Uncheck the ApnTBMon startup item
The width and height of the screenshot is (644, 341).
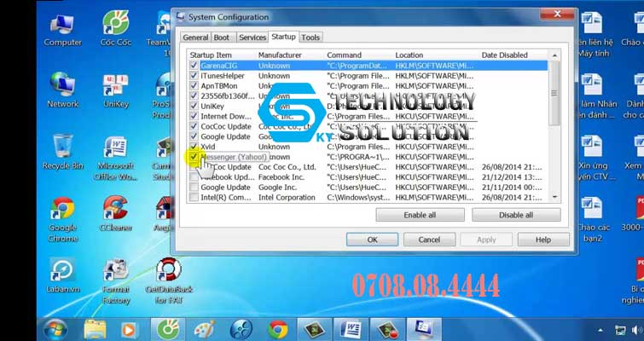pos(194,86)
